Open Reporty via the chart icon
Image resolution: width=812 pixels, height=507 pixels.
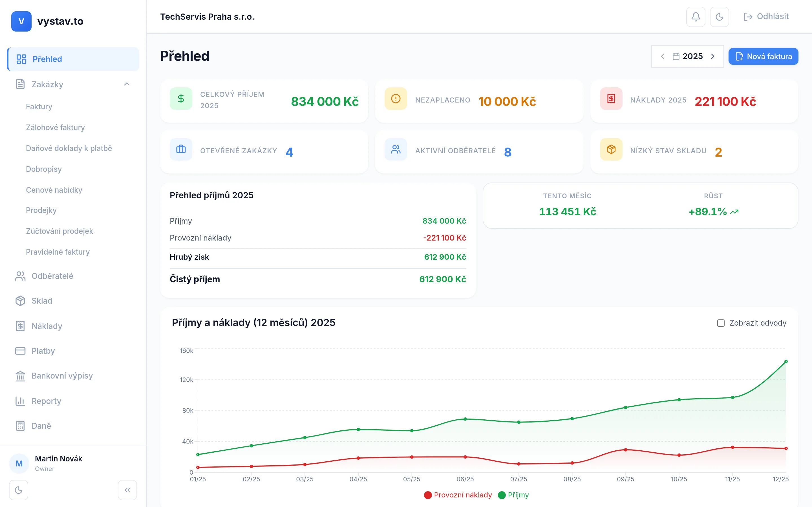(20, 401)
